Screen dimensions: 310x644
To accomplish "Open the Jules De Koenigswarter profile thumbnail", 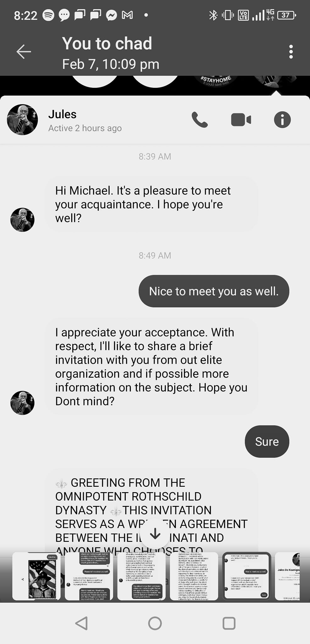I will coord(288,576).
